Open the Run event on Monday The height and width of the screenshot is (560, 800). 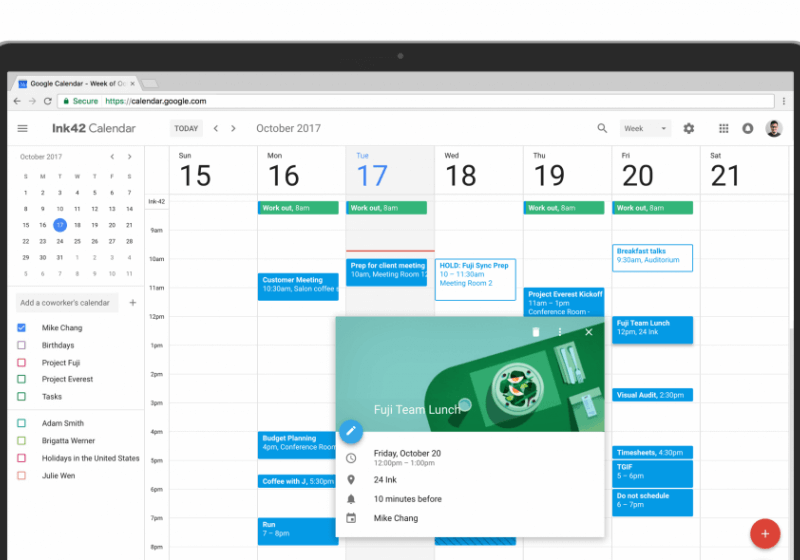(x=297, y=531)
